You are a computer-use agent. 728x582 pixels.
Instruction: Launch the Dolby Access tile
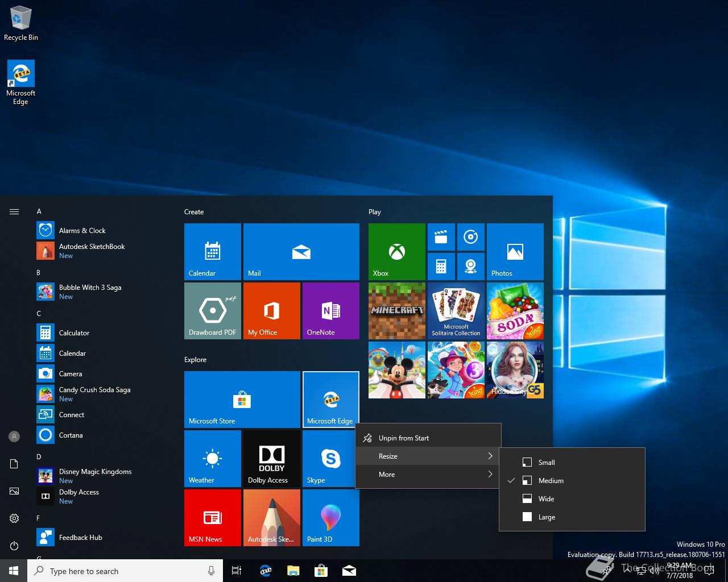(272, 459)
